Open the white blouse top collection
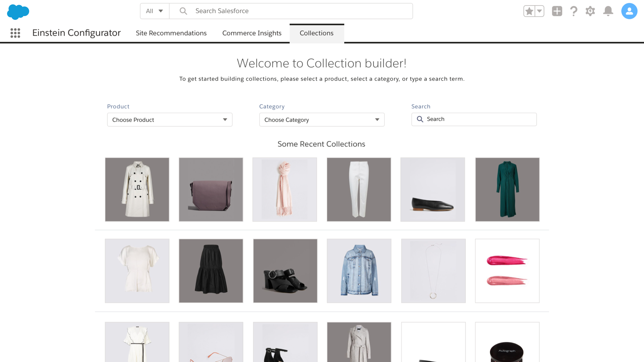The height and width of the screenshot is (362, 644). point(137,271)
